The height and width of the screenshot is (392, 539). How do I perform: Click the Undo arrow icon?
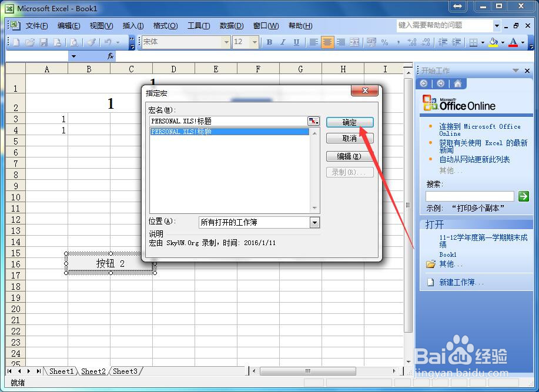108,42
